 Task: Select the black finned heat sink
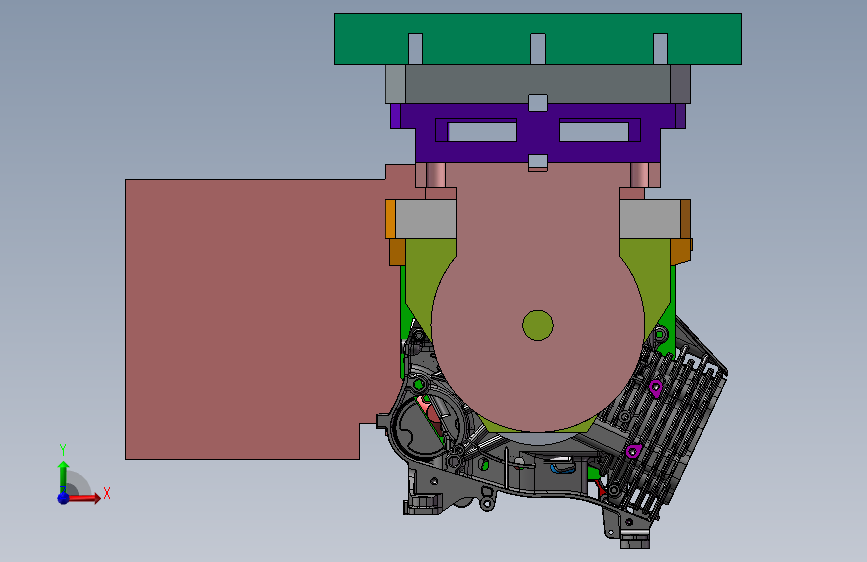[664, 431]
